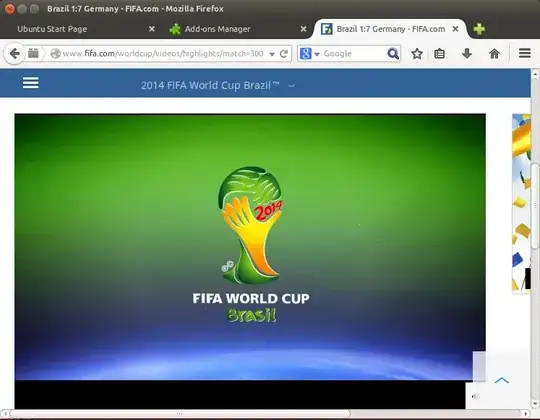Screen dimensions: 540x420
Task: Go back with the back arrow button
Action: click(14, 54)
